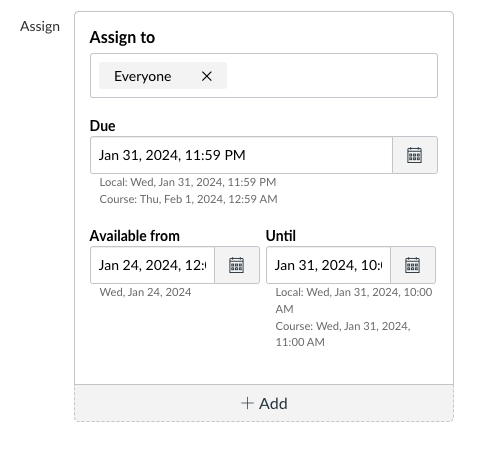The width and height of the screenshot is (503, 451).
Task: Click the Course Thu, Feb 1 hint text
Action: pos(188,199)
